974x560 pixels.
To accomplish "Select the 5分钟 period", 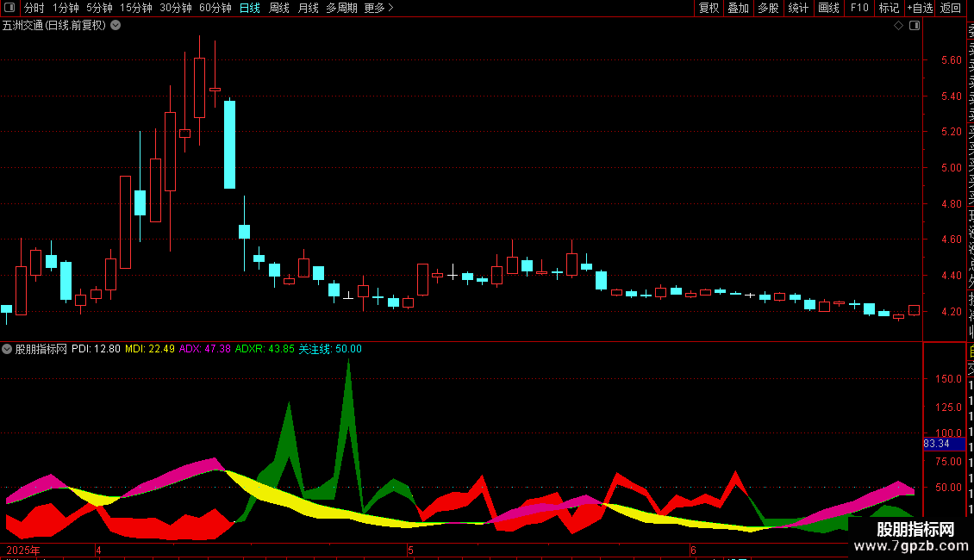I will tap(99, 8).
